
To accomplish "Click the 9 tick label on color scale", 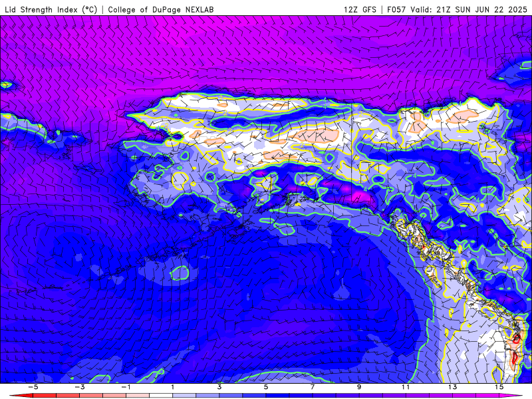I will point(359,387).
